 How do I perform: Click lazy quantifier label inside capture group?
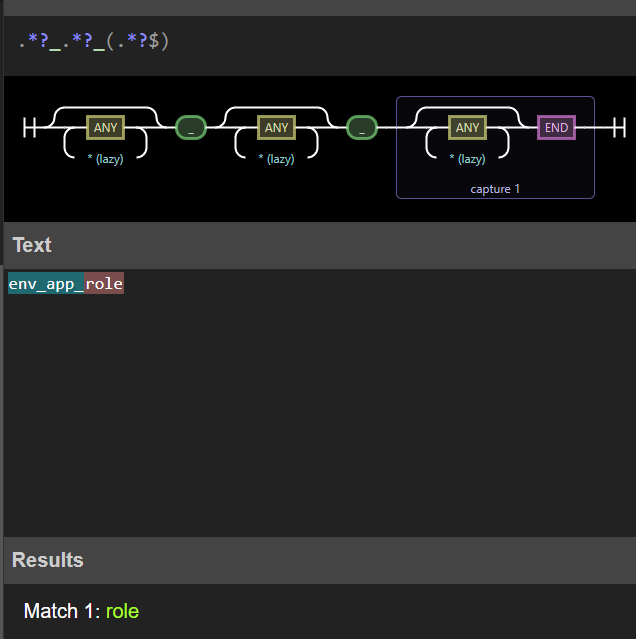(x=467, y=159)
